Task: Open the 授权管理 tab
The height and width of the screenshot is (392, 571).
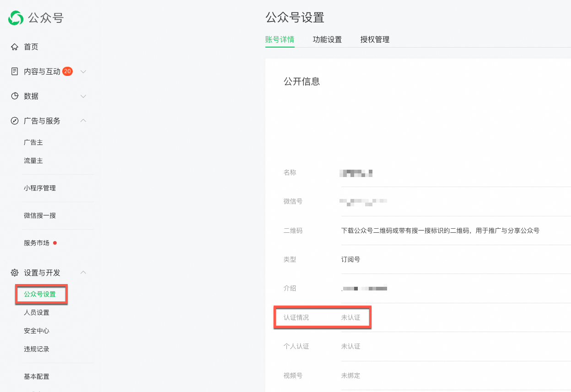Action: point(375,39)
